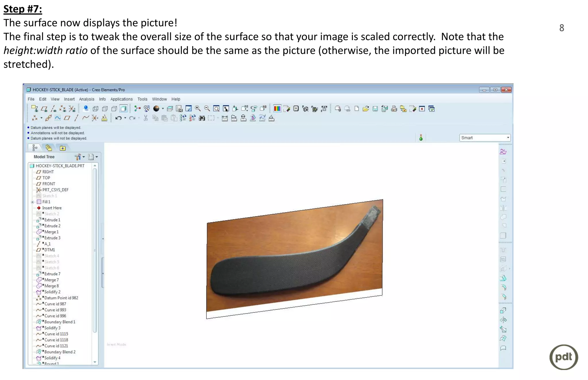Click the Open folder icon
The image size is (588, 380).
pyautogui.click(x=365, y=109)
